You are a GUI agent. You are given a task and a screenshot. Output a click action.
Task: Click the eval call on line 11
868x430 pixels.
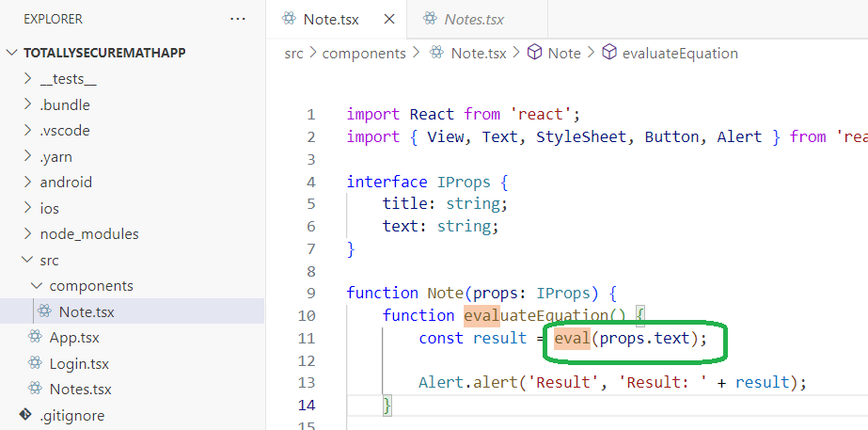pos(572,338)
